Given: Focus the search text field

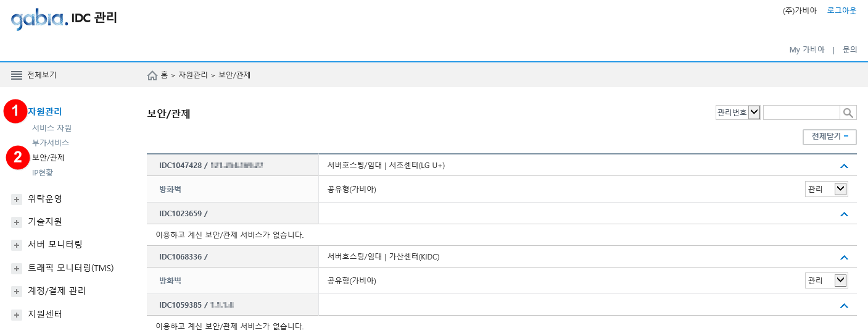Looking at the screenshot, I should click(x=801, y=112).
